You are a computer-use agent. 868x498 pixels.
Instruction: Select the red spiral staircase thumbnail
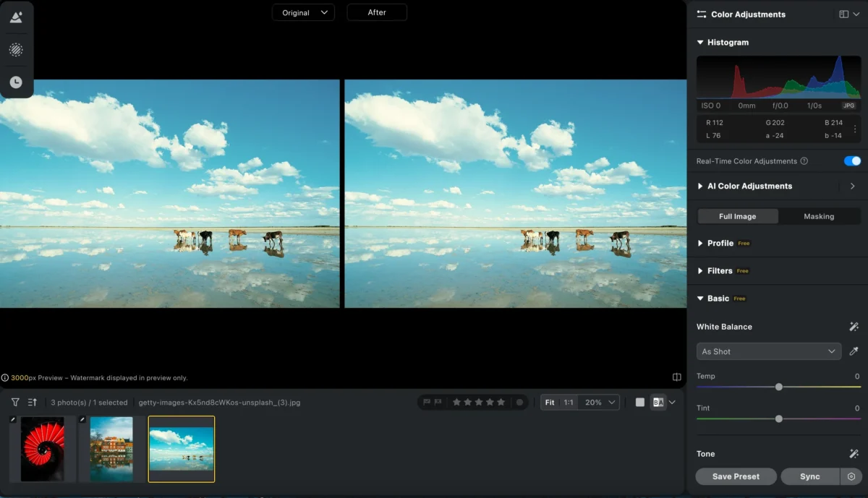tap(42, 449)
